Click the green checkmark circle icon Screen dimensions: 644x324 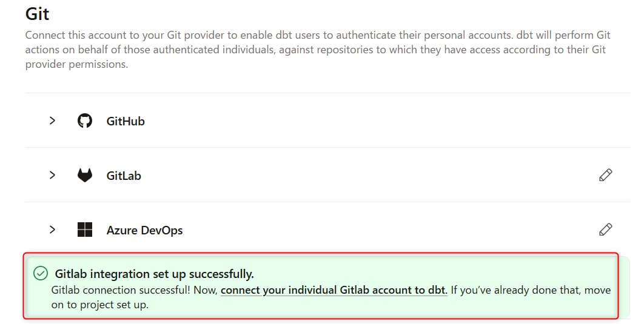pyautogui.click(x=41, y=273)
